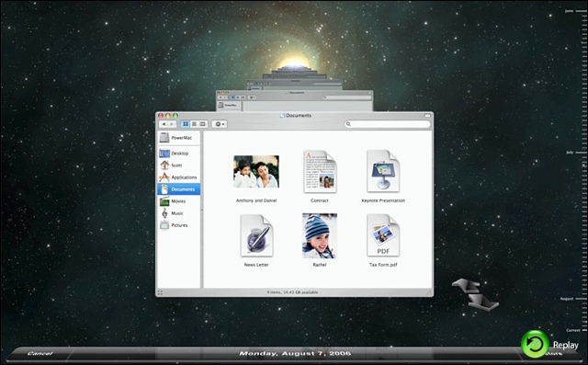Image resolution: width=588 pixels, height=365 pixels.
Task: Click the Monday, August 7, 2006 date
Action: (295, 353)
